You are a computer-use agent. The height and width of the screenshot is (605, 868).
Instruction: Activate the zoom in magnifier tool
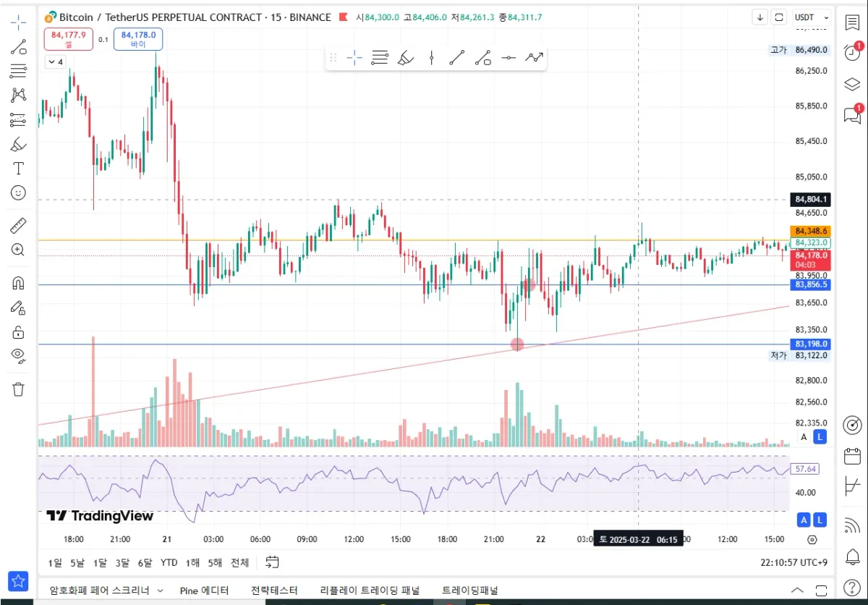pos(18,250)
